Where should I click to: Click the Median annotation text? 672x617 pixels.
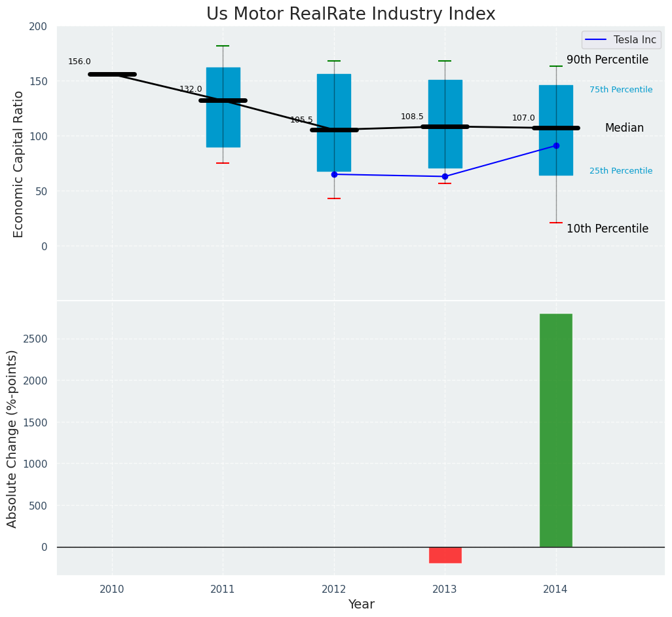(624, 128)
